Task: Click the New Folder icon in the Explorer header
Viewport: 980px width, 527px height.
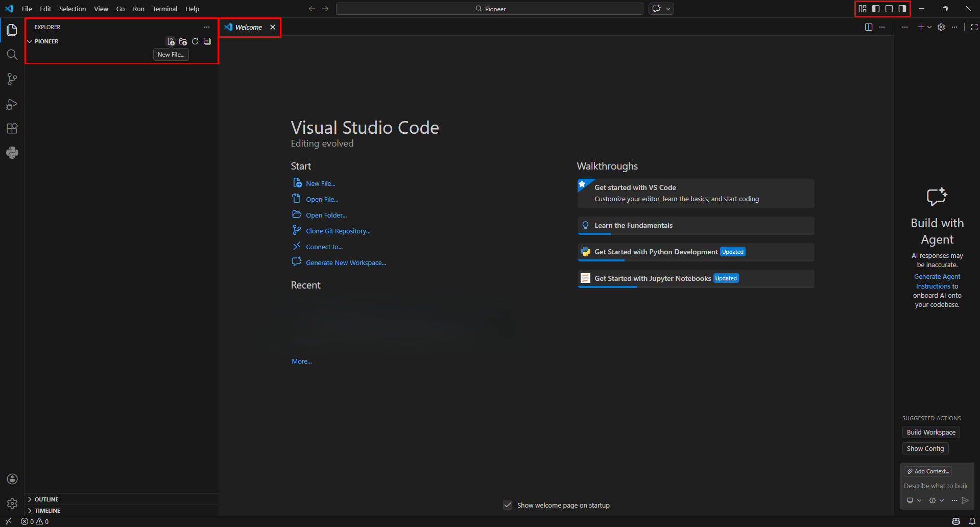Action: [183, 41]
